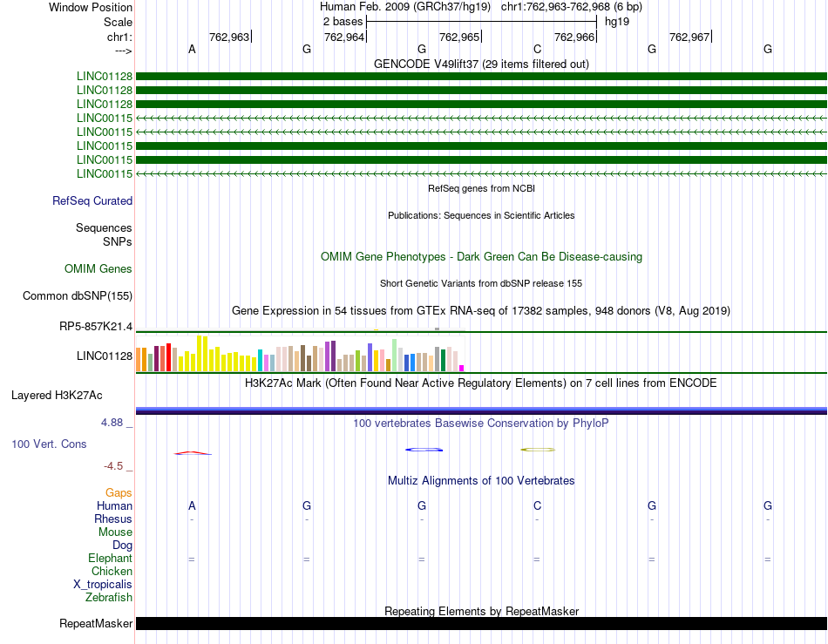Click the X_tropicalis species label
The image size is (828, 644).
pyautogui.click(x=103, y=585)
